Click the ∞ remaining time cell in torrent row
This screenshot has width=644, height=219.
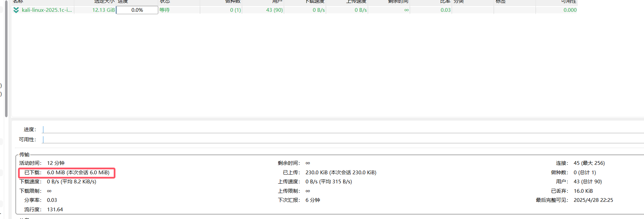[x=406, y=10]
